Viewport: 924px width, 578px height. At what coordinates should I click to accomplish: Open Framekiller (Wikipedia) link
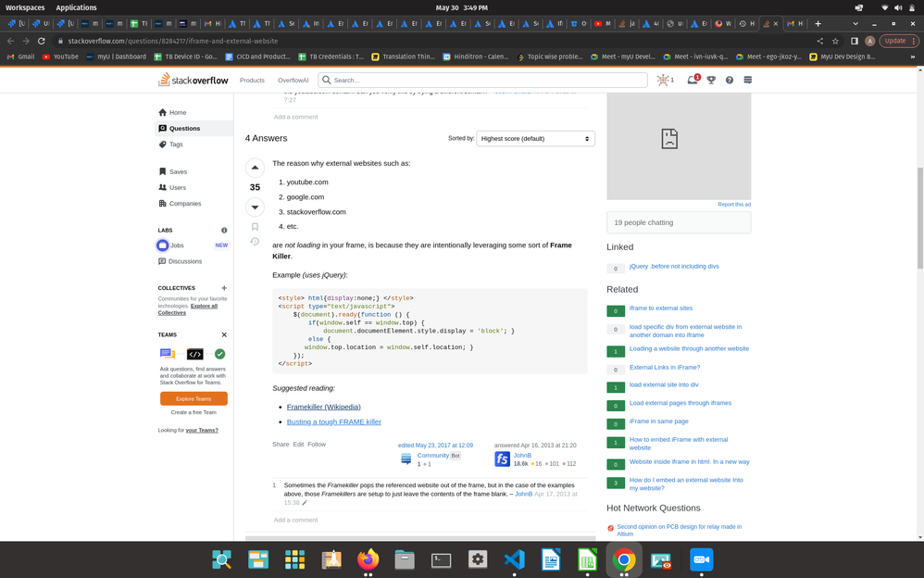[323, 407]
